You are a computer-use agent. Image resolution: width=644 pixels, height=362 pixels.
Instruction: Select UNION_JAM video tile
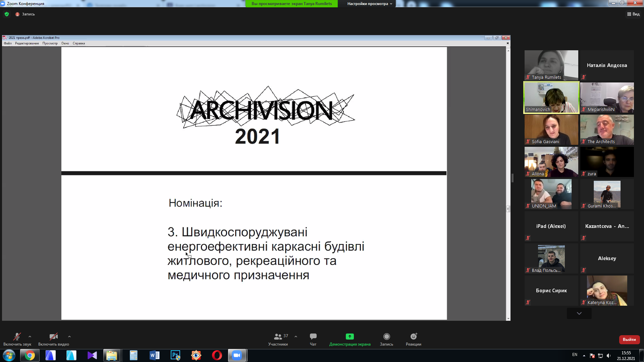(x=551, y=194)
